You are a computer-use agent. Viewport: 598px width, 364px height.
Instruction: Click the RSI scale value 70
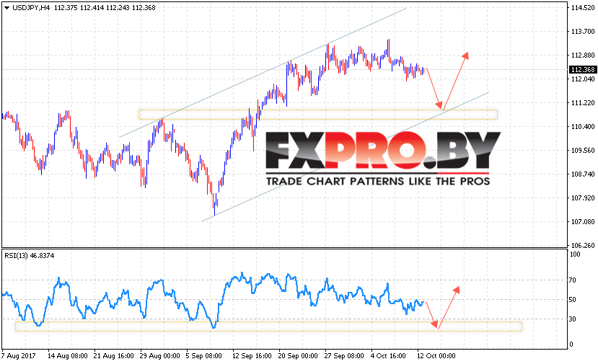[573, 280]
